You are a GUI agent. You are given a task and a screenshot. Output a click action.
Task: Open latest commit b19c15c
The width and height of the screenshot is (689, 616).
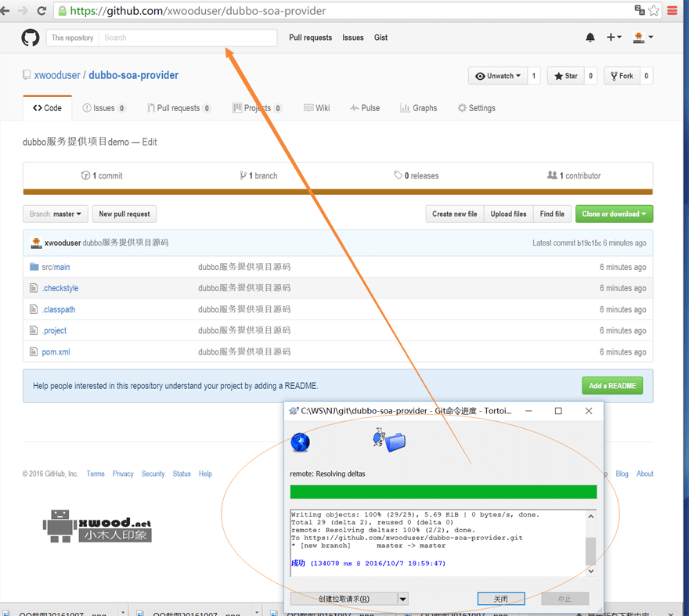590,243
